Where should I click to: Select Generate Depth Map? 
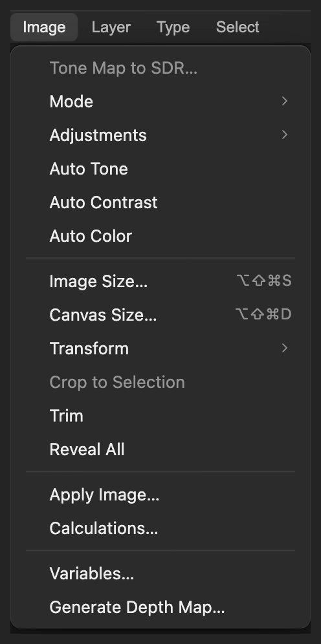pos(160,607)
